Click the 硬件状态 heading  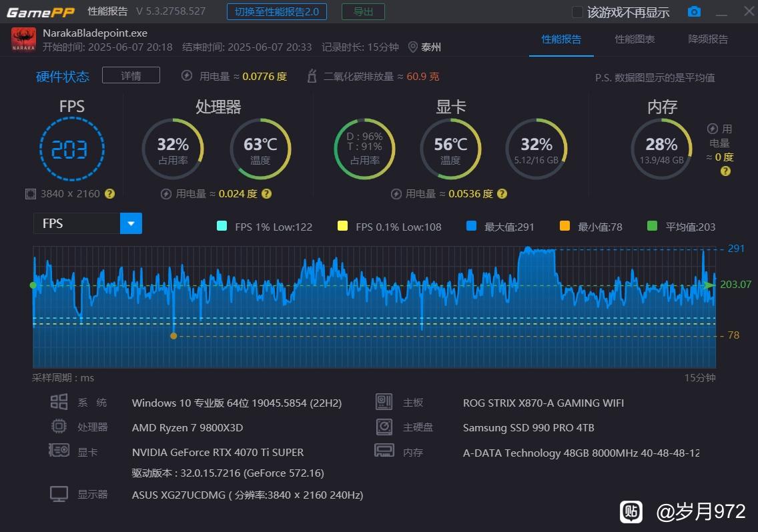coord(63,77)
